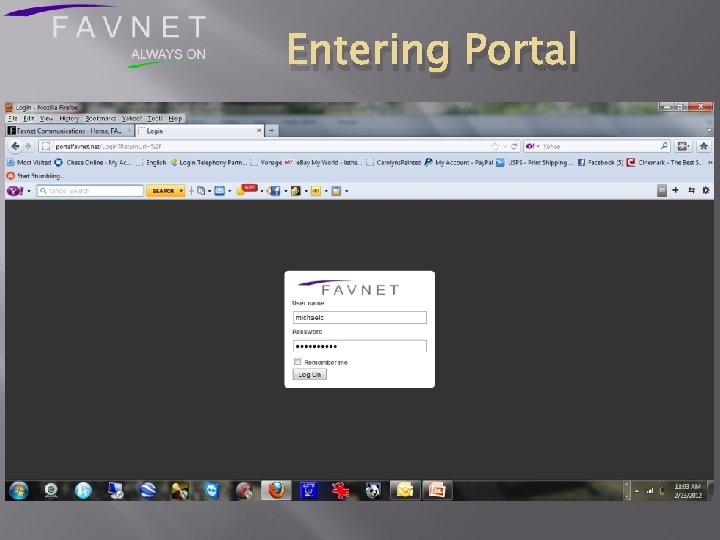Open Start Stumbling bookmark

35,176
